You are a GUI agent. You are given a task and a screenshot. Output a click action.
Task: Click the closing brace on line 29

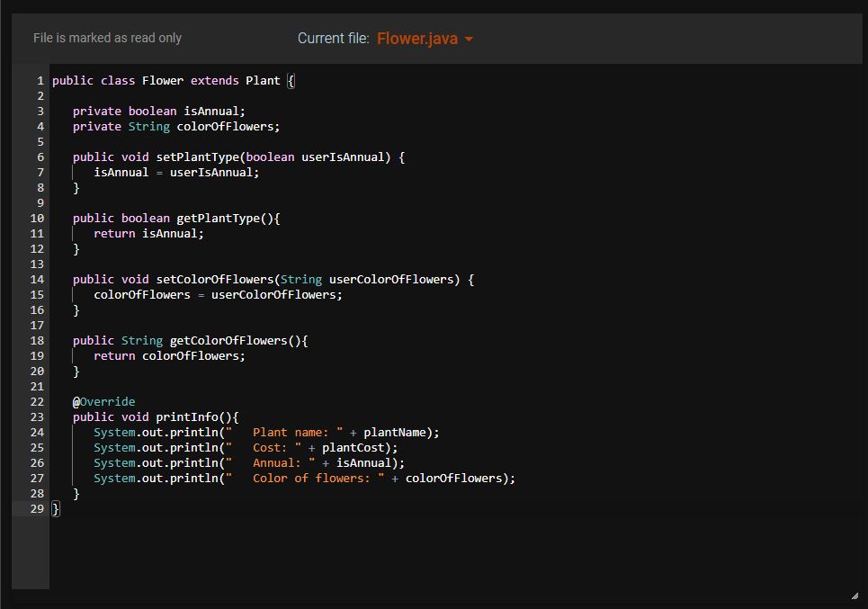(x=55, y=508)
